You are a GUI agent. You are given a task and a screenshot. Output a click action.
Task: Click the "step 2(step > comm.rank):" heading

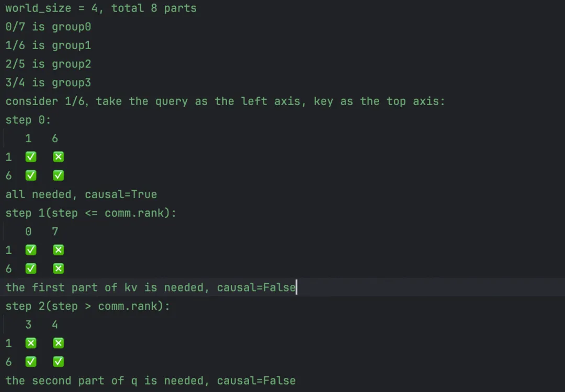[88, 306]
